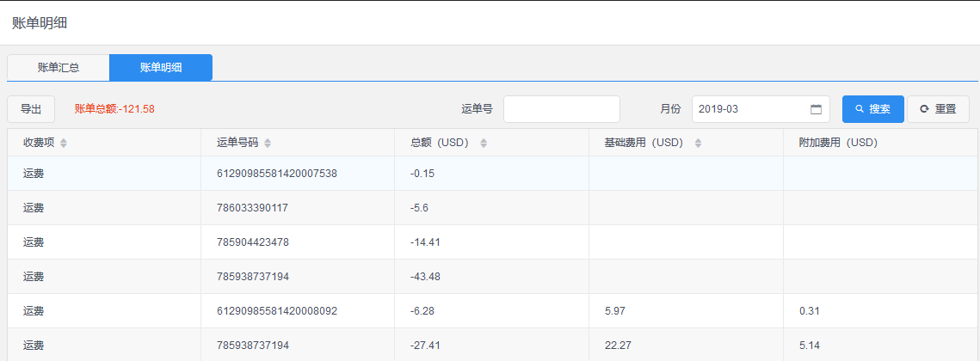
Task: Open the calendar icon in 月份 field
Action: 816,109
